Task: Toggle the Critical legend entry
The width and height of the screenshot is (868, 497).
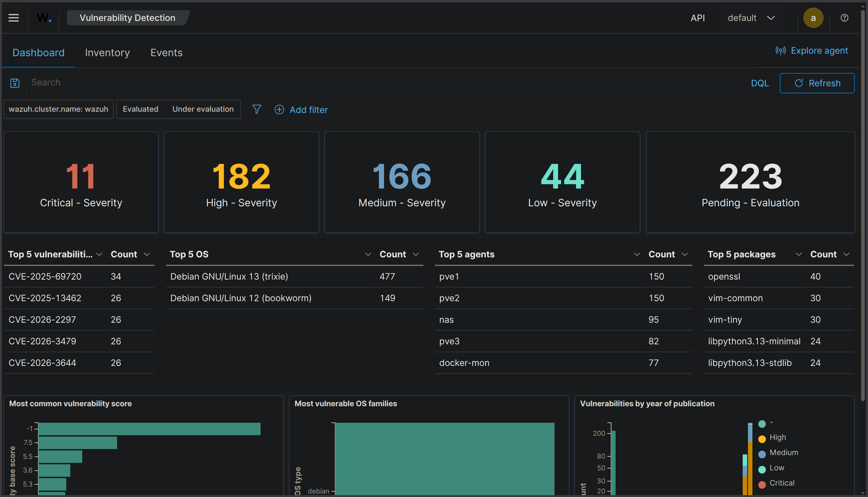Action: pyautogui.click(x=782, y=483)
